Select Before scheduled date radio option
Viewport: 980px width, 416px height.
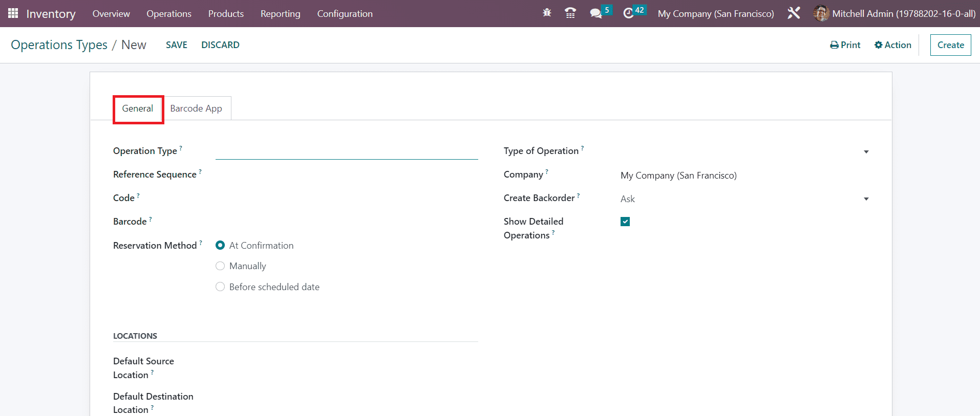[x=220, y=287]
